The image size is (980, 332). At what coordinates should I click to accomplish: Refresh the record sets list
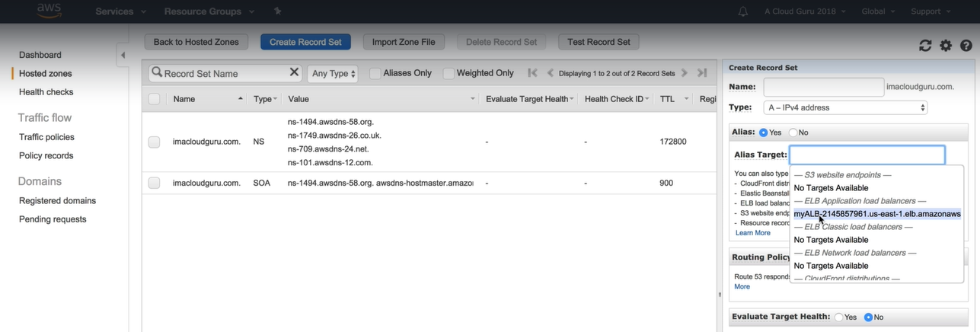pos(925,46)
